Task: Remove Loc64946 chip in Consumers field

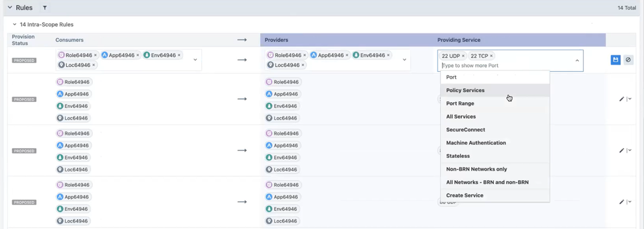Action: [94, 65]
